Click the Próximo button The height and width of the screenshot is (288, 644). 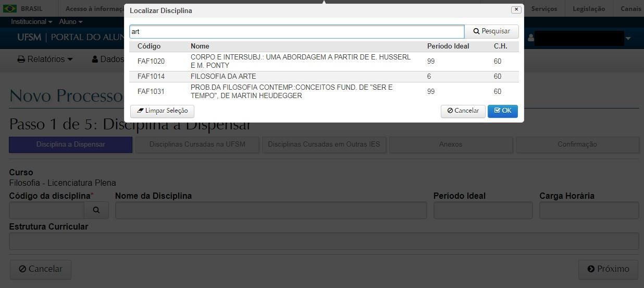coord(608,269)
